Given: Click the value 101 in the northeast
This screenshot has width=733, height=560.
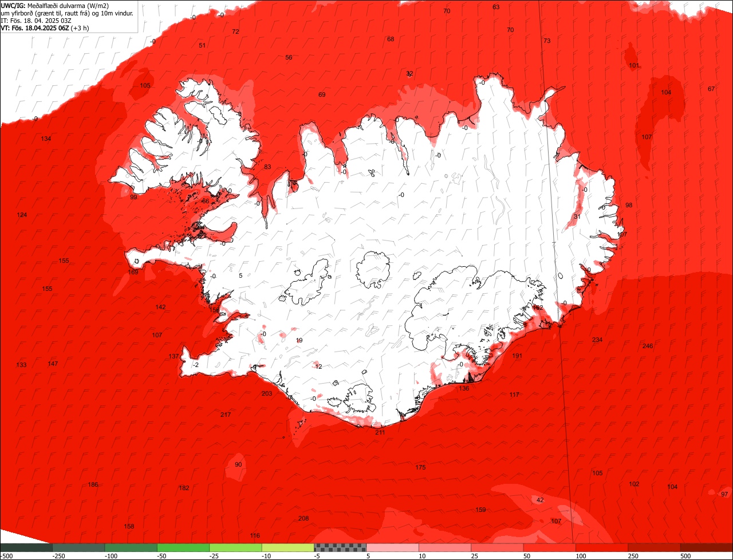Looking at the screenshot, I should point(634,65).
